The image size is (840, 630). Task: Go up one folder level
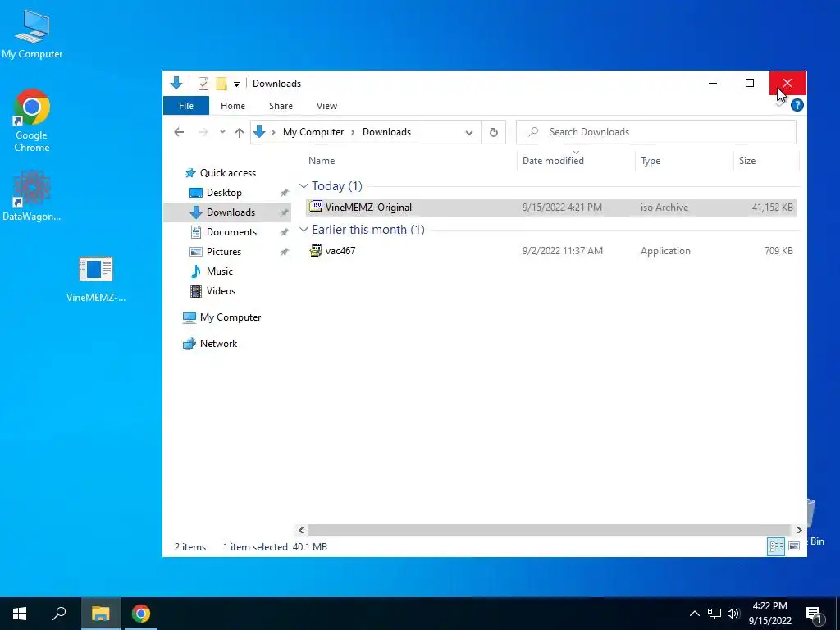coord(240,132)
